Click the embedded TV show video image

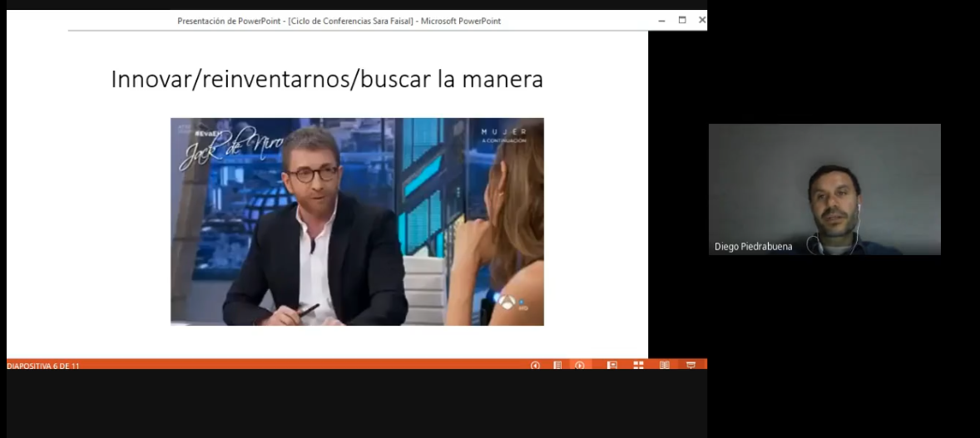357,222
